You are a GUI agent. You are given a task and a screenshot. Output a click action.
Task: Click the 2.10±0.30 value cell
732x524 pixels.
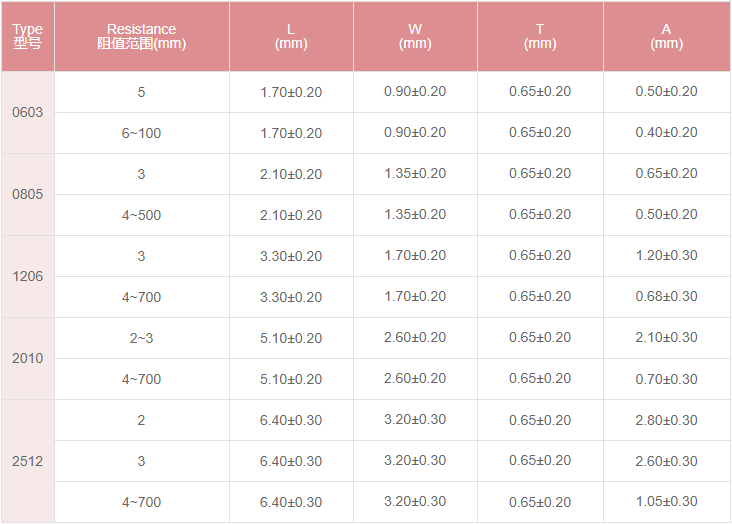[x=667, y=338]
